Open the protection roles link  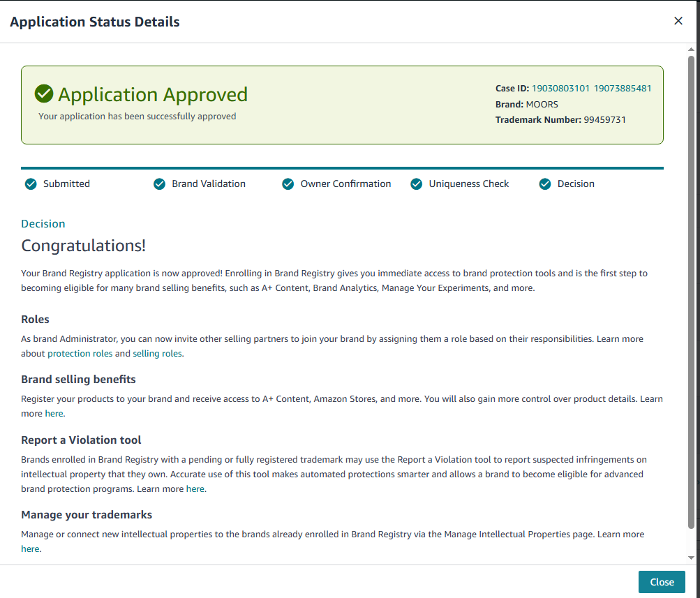click(x=80, y=354)
